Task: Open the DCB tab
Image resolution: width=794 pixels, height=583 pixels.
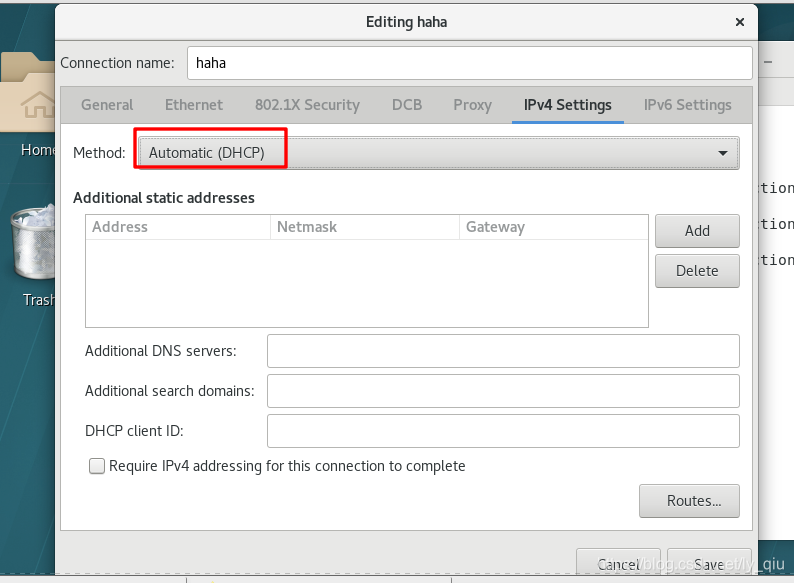Action: tap(407, 105)
